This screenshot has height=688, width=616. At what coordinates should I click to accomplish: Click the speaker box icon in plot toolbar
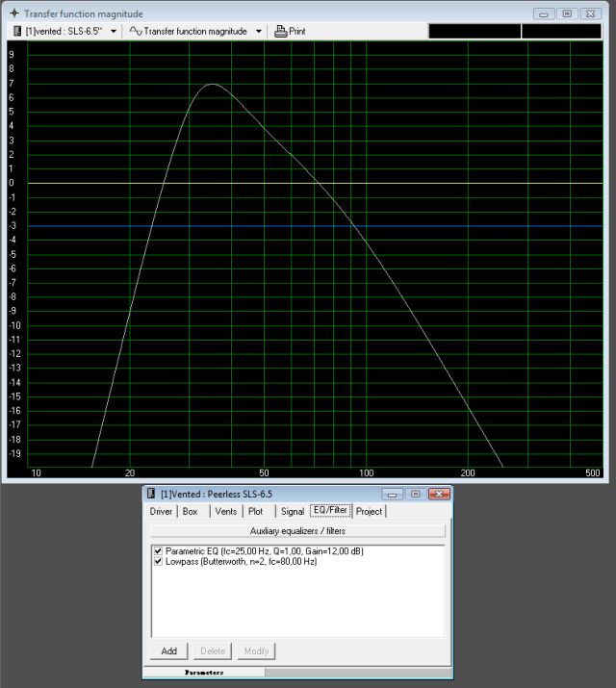(x=16, y=31)
